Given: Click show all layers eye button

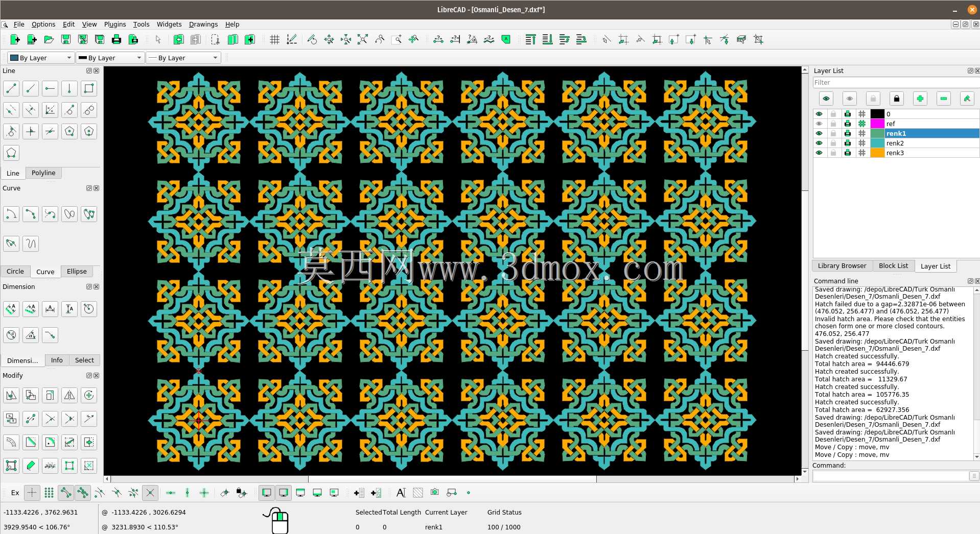Looking at the screenshot, I should pyautogui.click(x=826, y=99).
